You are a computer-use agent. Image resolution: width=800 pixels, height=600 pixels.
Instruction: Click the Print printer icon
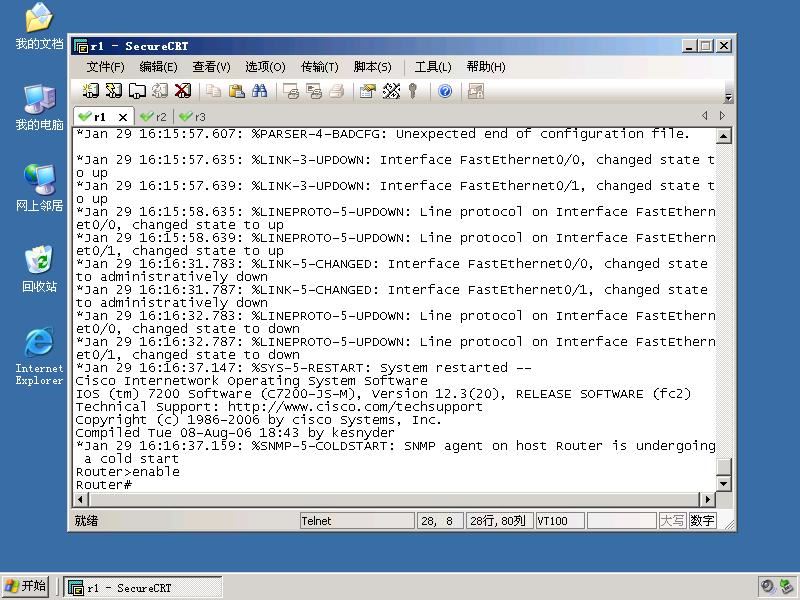[337, 91]
